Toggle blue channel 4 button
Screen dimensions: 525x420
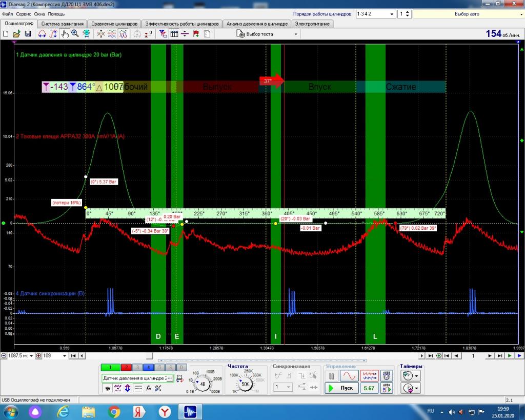coord(148,367)
